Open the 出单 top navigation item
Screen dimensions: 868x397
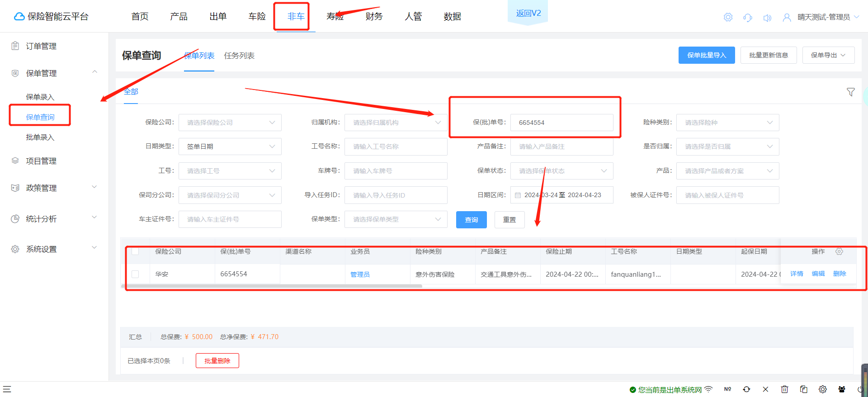click(218, 17)
